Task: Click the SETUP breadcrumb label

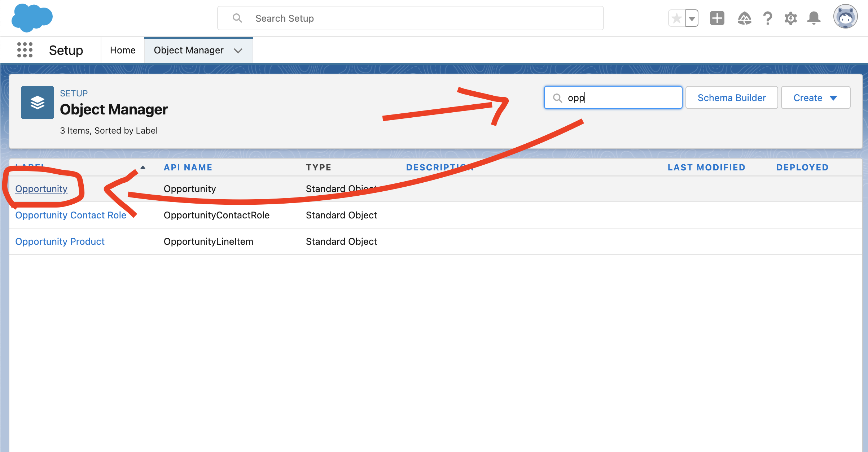Action: (74, 93)
